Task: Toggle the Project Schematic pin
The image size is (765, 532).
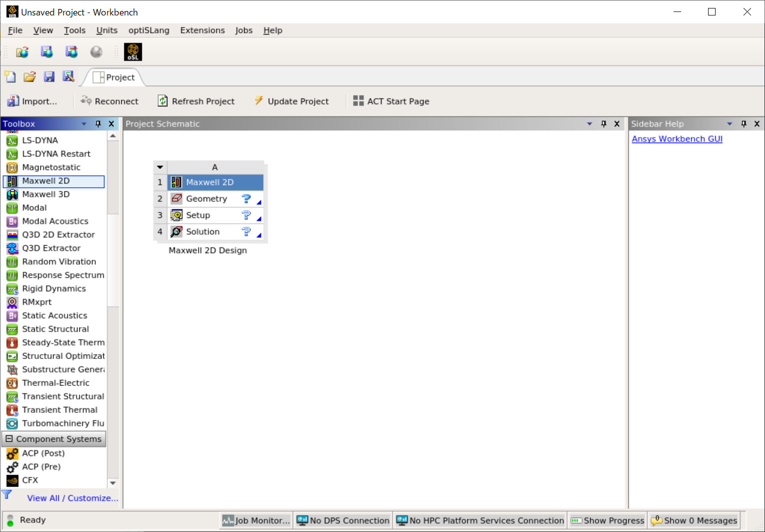Action: tap(604, 123)
